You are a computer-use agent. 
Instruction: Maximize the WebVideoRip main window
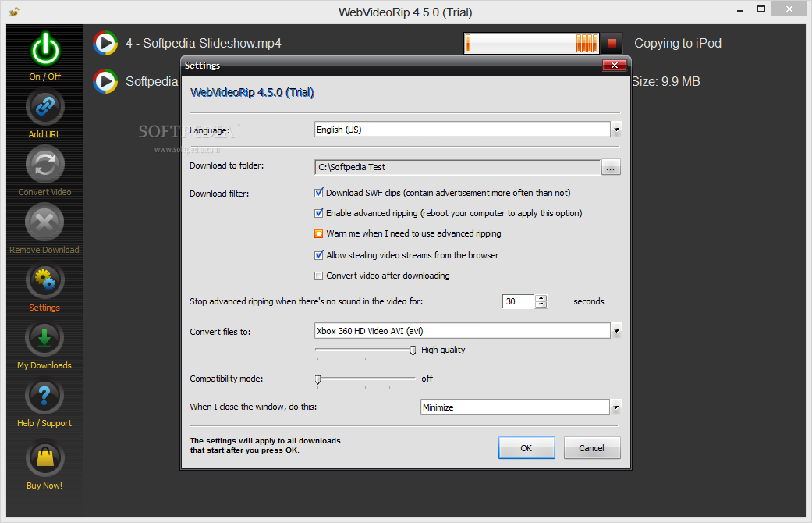761,9
